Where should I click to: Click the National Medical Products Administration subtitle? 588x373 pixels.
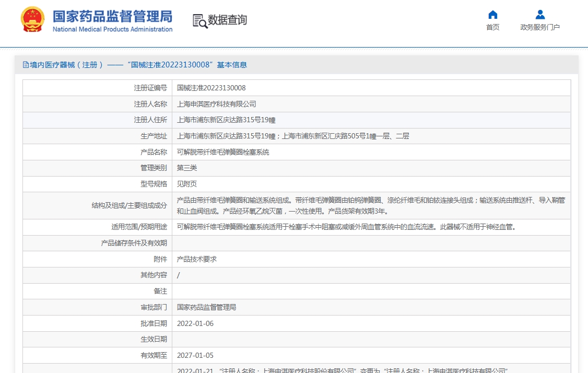point(112,29)
